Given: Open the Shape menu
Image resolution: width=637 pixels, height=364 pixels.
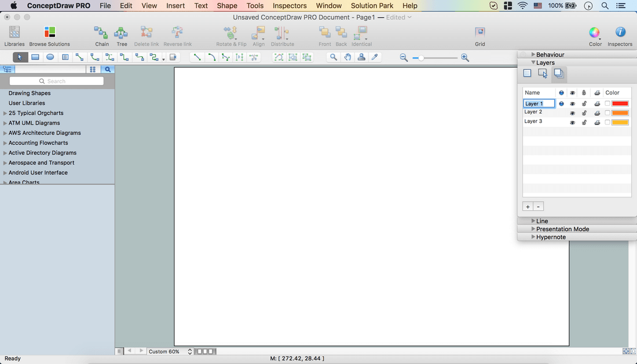Looking at the screenshot, I should click(x=227, y=6).
